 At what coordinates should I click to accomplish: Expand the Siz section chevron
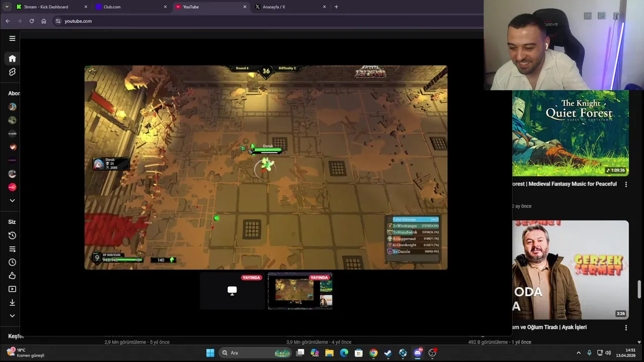click(12, 316)
